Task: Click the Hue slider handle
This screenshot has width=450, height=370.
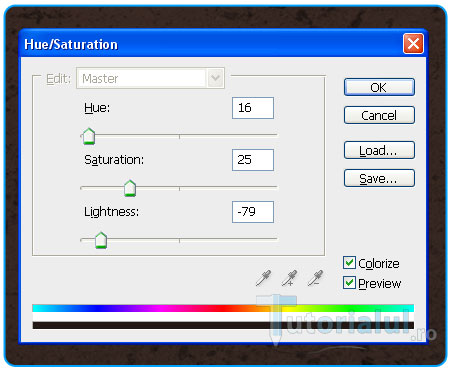Action: (x=89, y=136)
